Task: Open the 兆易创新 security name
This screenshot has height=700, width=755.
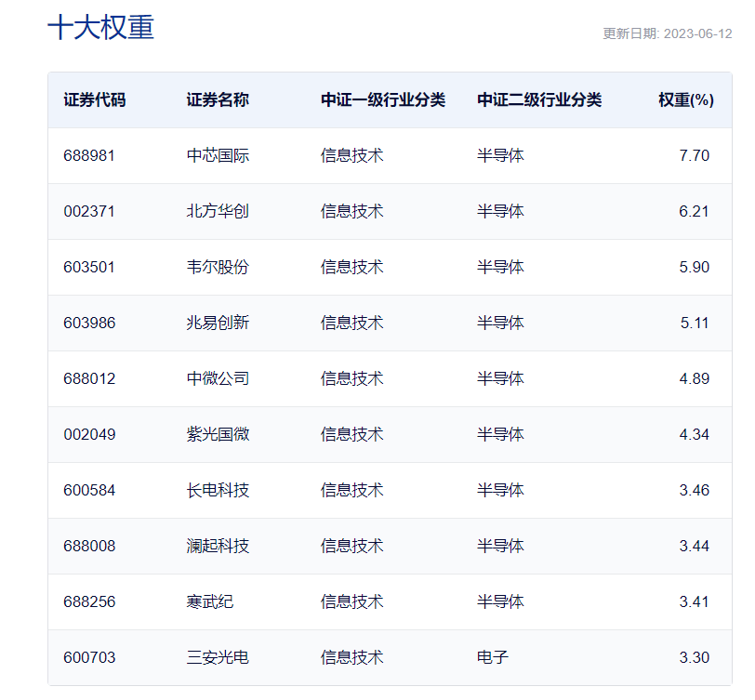Action: (218, 323)
